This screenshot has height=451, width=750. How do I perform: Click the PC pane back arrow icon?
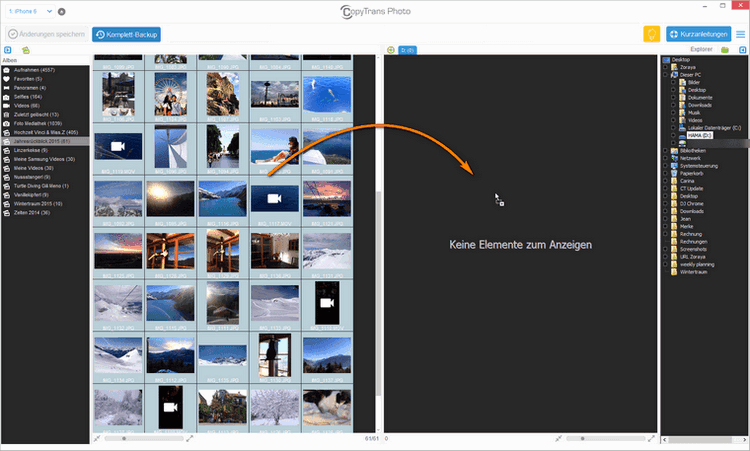(x=391, y=50)
